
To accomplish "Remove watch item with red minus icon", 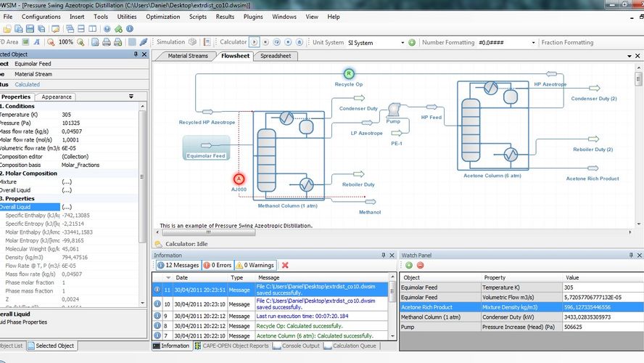I will [x=420, y=266].
